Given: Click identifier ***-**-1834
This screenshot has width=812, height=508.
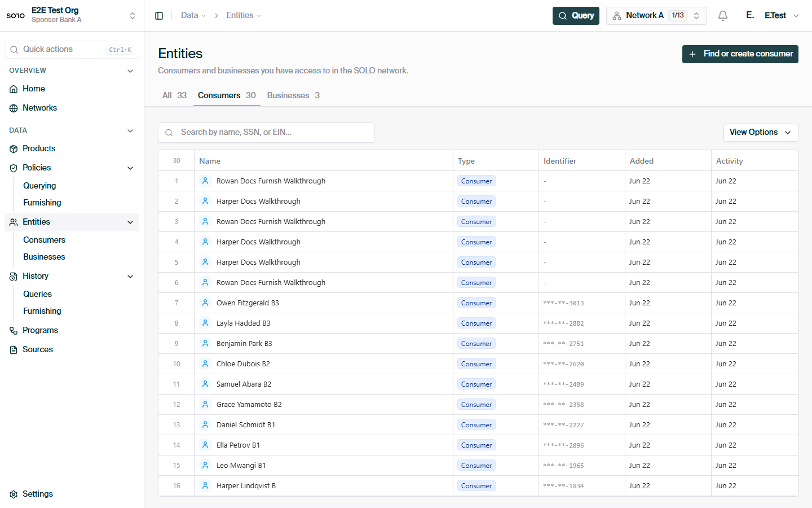Looking at the screenshot, I should (564, 486).
